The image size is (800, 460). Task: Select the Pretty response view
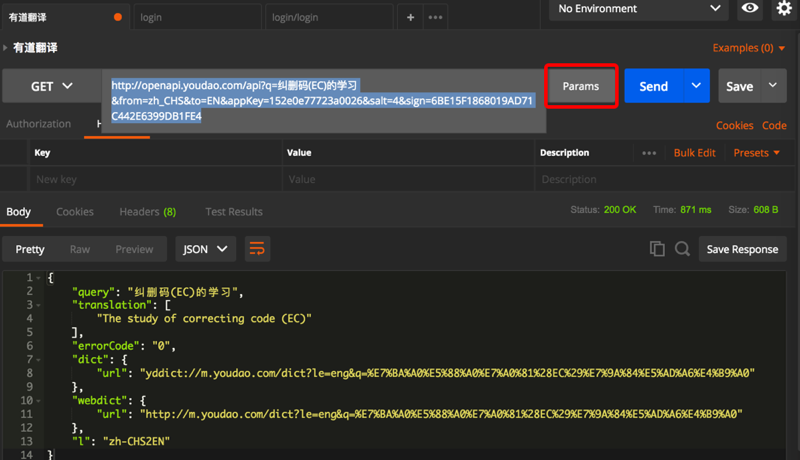tap(30, 249)
